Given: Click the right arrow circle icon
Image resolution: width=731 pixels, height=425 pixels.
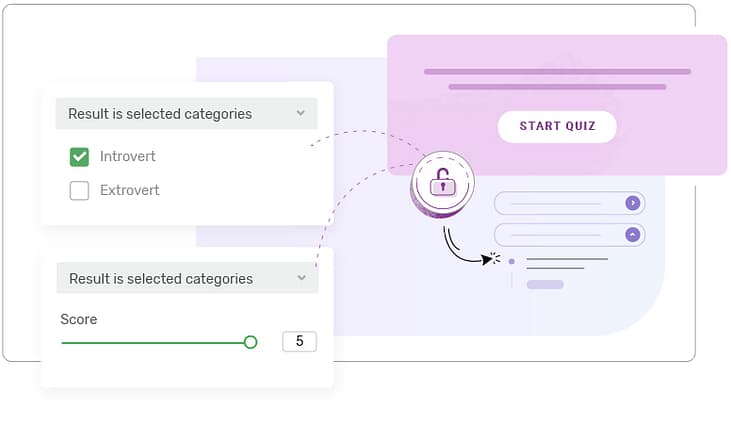Looking at the screenshot, I should (x=631, y=203).
